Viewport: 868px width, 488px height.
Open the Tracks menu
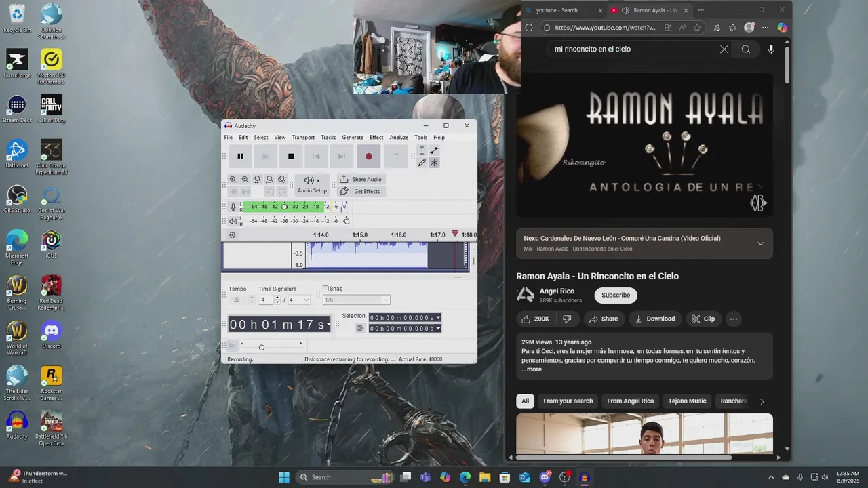point(328,138)
